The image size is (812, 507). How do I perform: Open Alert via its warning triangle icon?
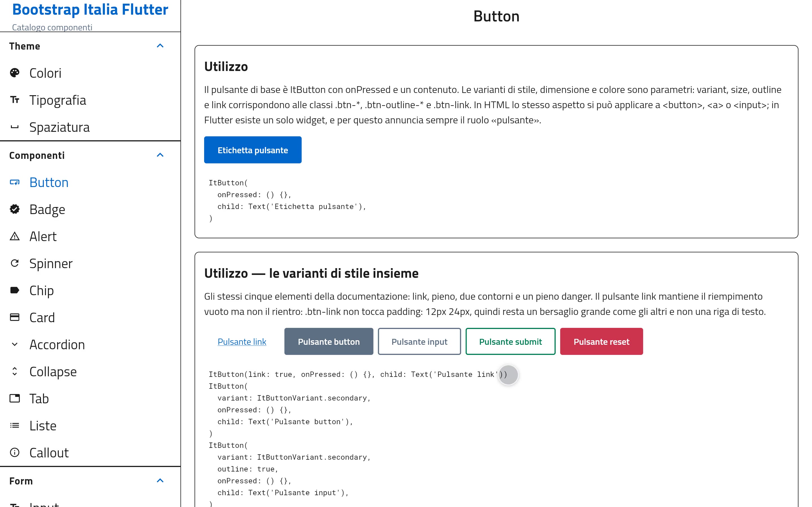tap(14, 236)
